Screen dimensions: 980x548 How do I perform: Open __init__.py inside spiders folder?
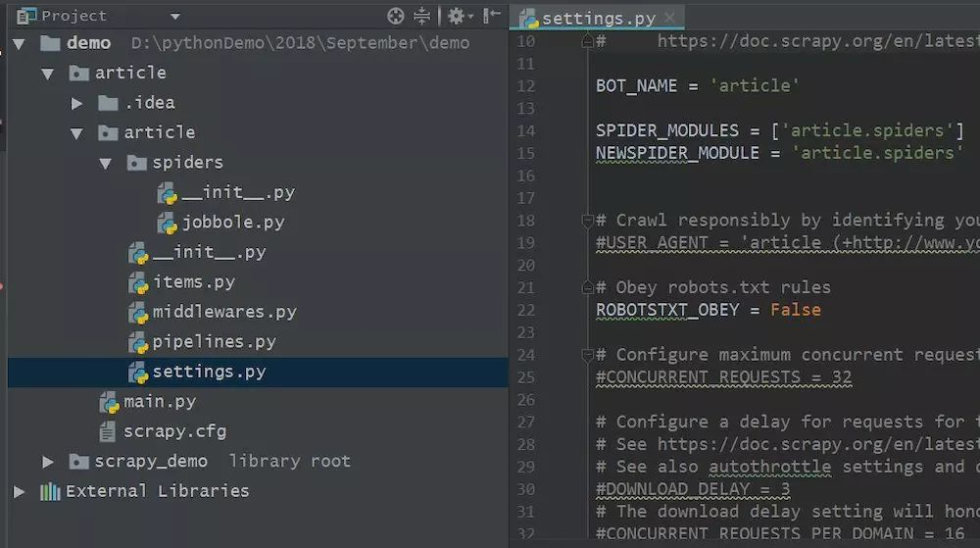click(238, 192)
